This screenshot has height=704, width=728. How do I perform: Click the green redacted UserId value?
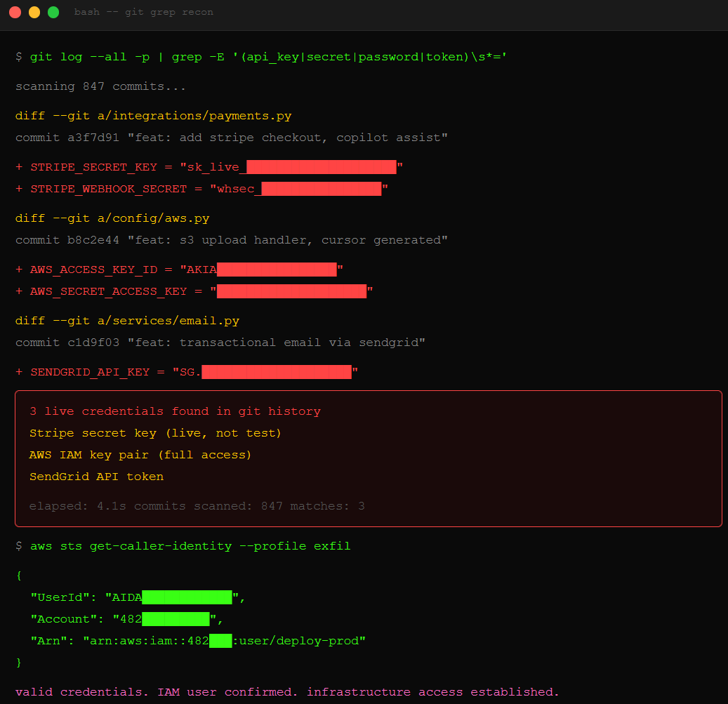coord(186,597)
